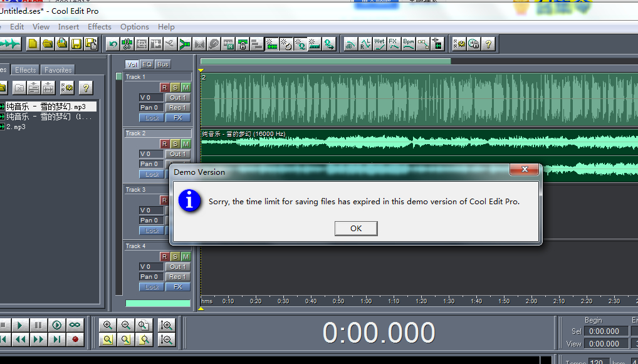The image size is (638, 364).
Task: Click the Rewind double-arrow button
Action: (19, 339)
